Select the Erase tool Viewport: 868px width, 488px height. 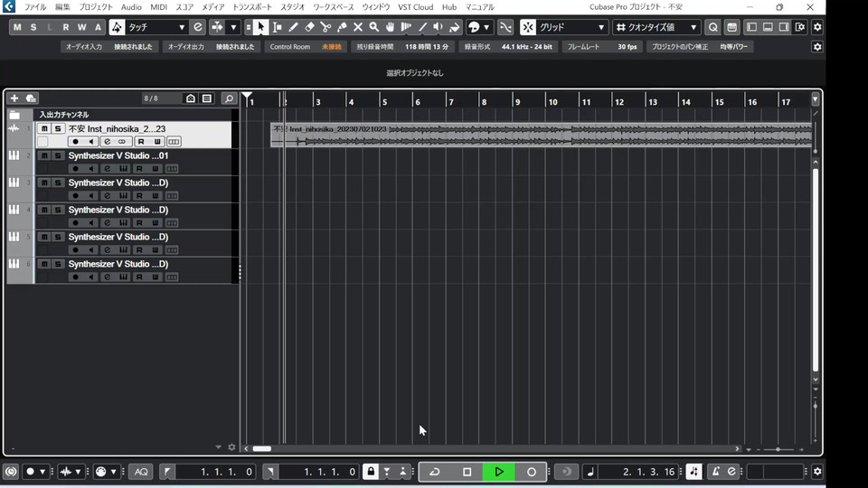[309, 27]
